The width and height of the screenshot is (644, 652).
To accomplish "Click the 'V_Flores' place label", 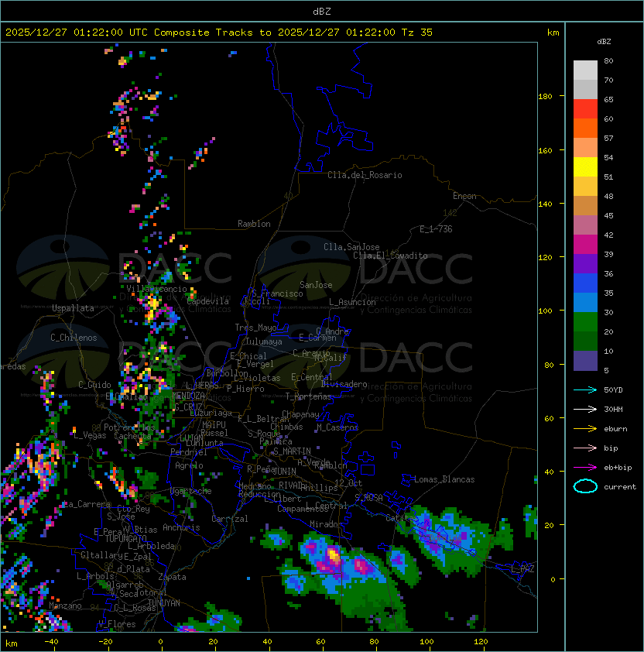I will [117, 624].
